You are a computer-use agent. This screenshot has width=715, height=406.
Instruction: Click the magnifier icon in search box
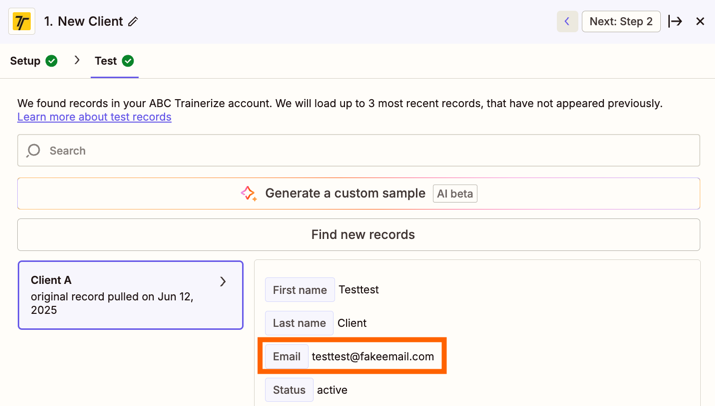33,151
